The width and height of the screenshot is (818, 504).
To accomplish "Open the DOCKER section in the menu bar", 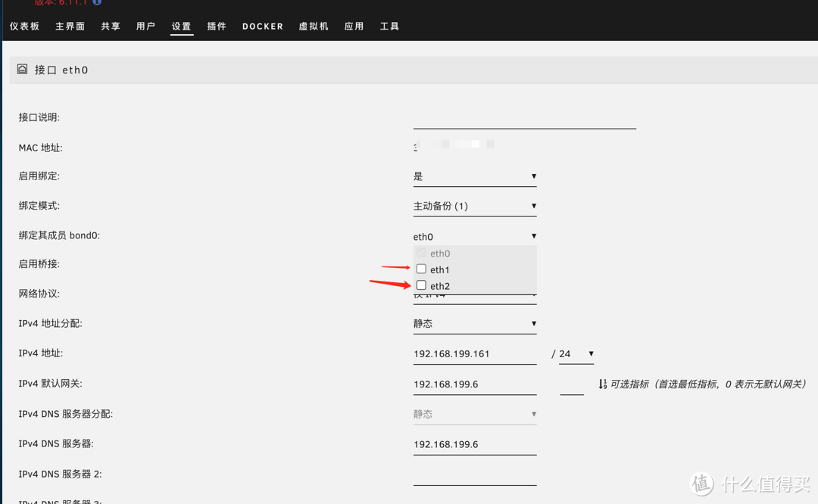I will point(262,26).
